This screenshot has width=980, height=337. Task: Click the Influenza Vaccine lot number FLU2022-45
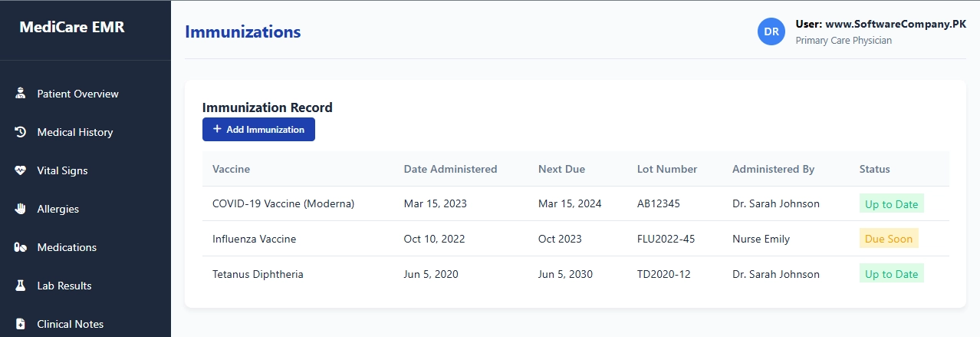(666, 239)
